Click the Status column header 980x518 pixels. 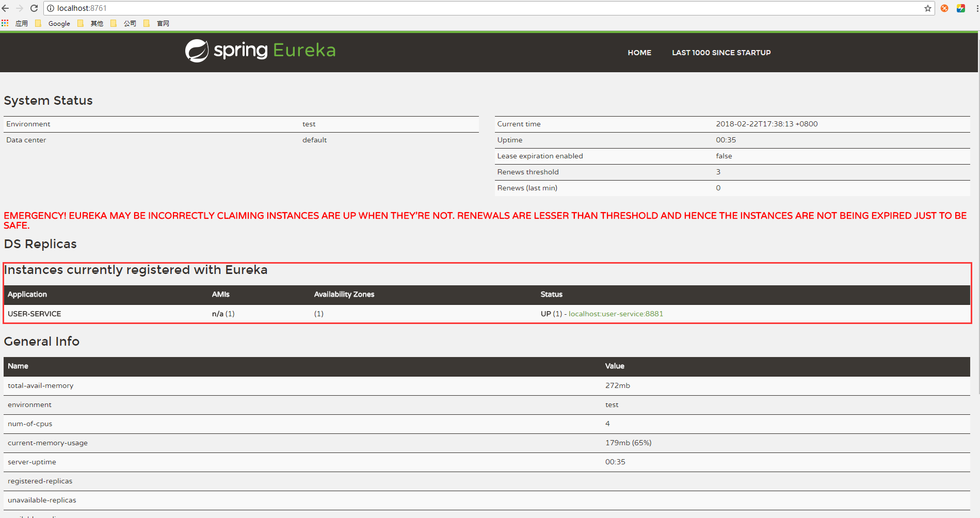pos(552,294)
